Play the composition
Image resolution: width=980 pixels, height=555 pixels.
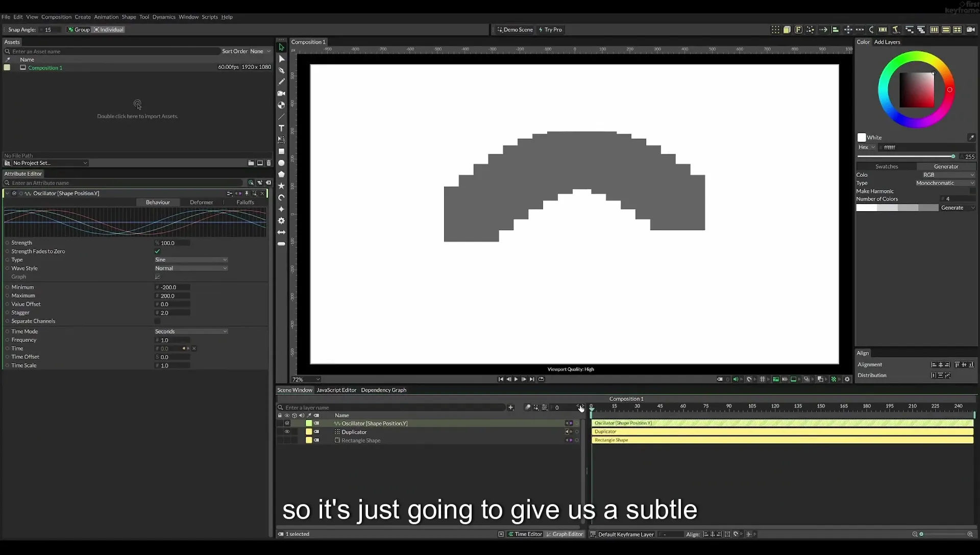(516, 380)
